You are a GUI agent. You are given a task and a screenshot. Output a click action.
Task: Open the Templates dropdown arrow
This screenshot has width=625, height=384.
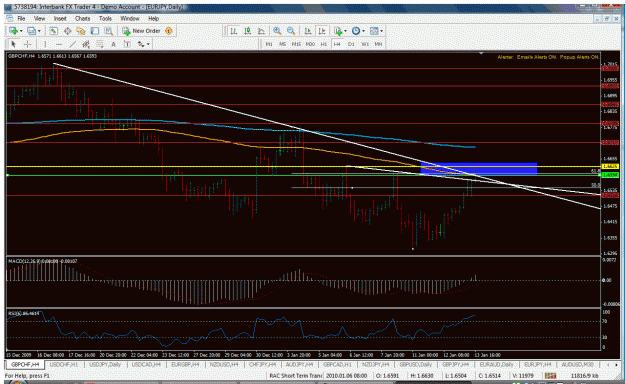pos(381,31)
